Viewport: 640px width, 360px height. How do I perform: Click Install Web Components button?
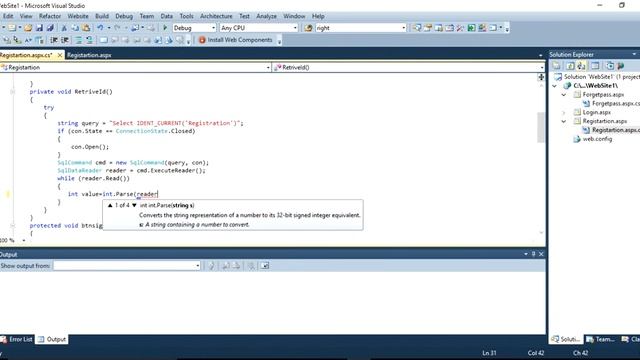pyautogui.click(x=236, y=40)
